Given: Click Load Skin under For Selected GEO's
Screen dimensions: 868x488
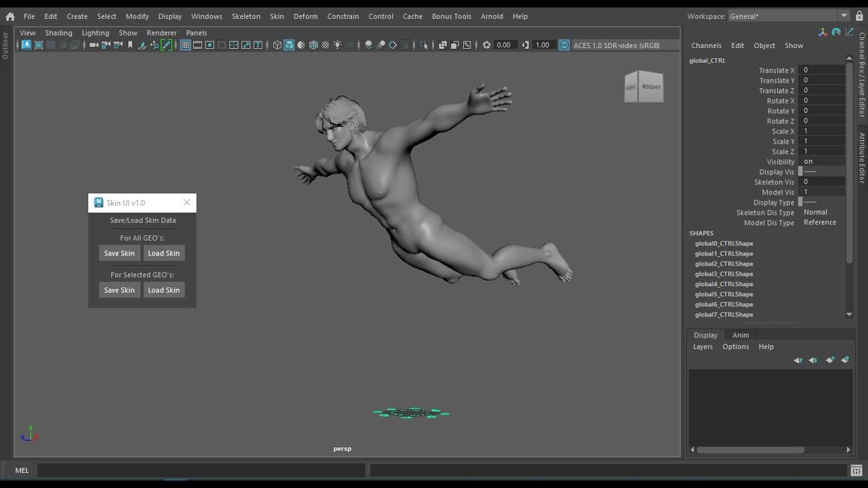Looking at the screenshot, I should [164, 290].
